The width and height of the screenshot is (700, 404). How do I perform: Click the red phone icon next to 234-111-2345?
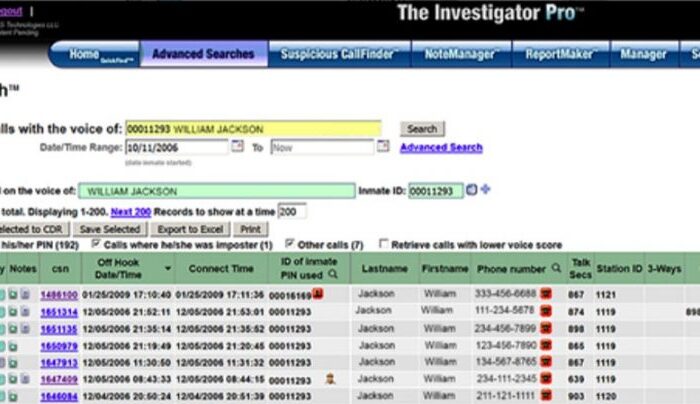(x=546, y=379)
